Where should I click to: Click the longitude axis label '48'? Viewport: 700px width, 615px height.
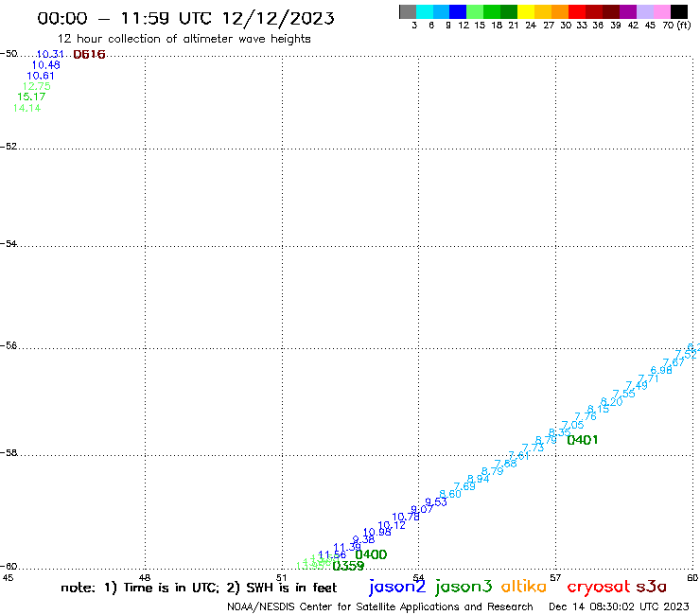click(x=145, y=577)
